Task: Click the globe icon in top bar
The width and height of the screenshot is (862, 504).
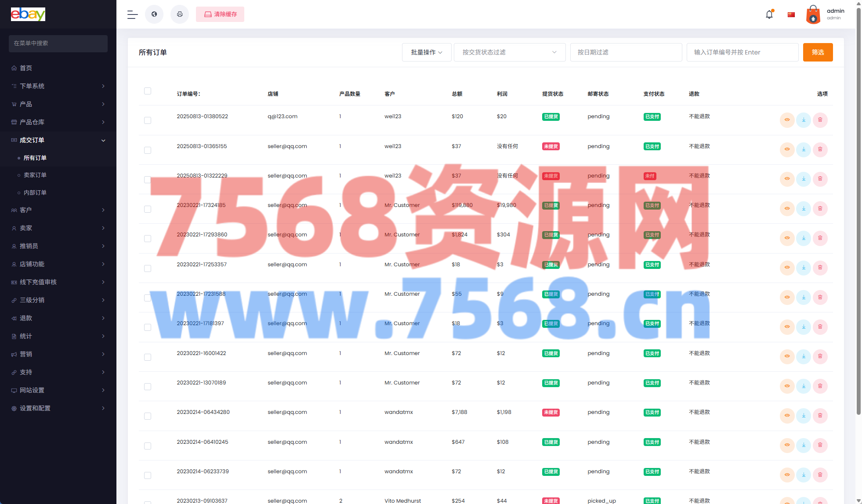Action: 154,14
